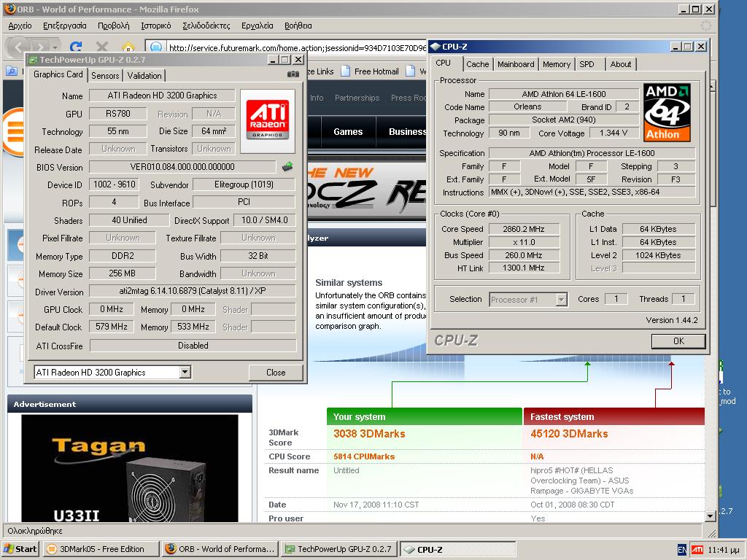Click the Business navigation link on Futuremark page
This screenshot has width=747, height=560.
coord(407,132)
